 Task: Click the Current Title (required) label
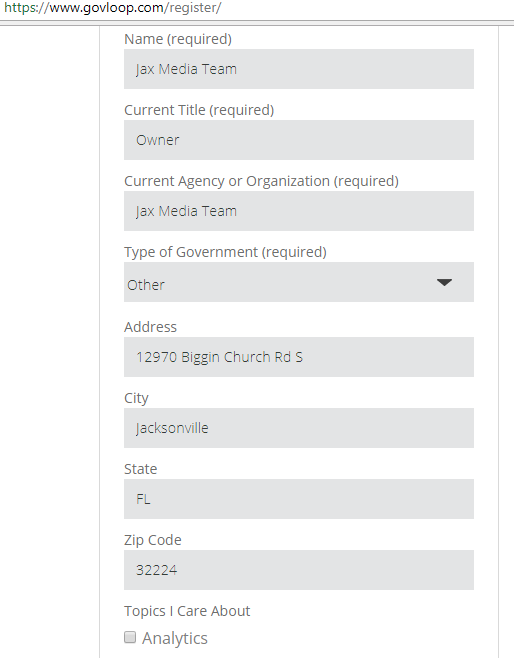point(199,110)
